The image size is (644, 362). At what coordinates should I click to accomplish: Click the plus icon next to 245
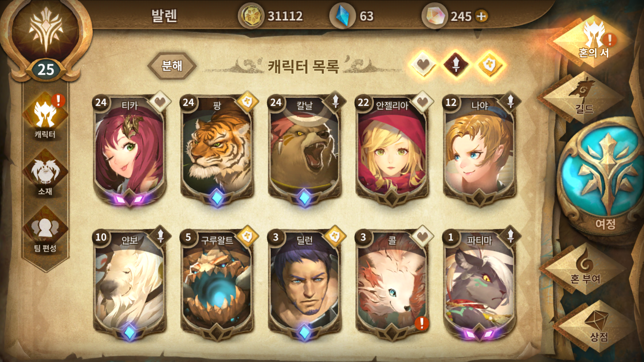(x=482, y=16)
